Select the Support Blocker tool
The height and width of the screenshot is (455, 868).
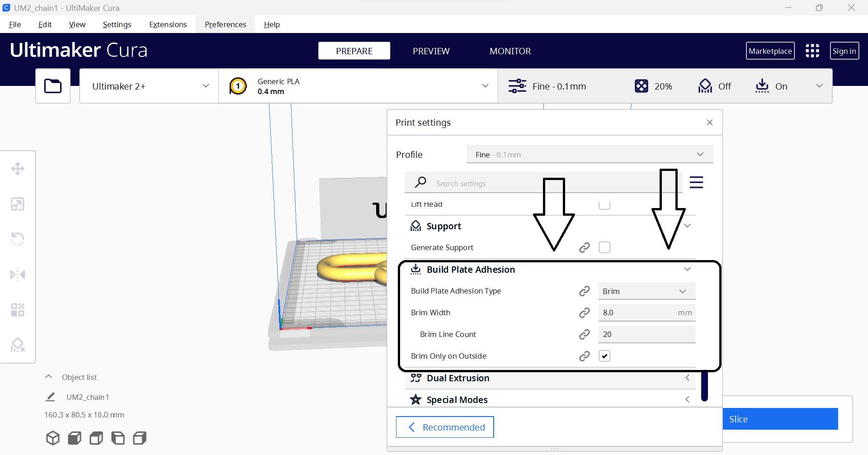point(18,345)
